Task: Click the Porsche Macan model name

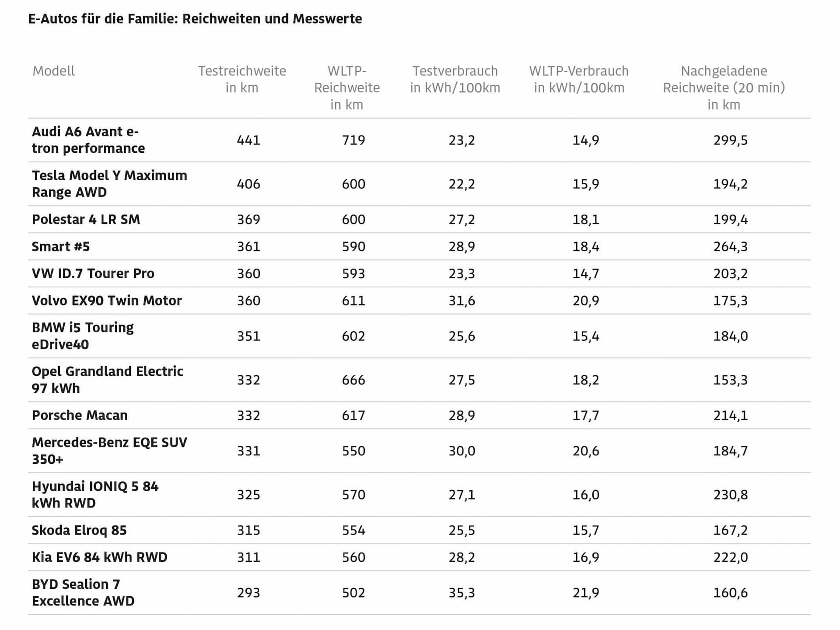Action: point(80,415)
